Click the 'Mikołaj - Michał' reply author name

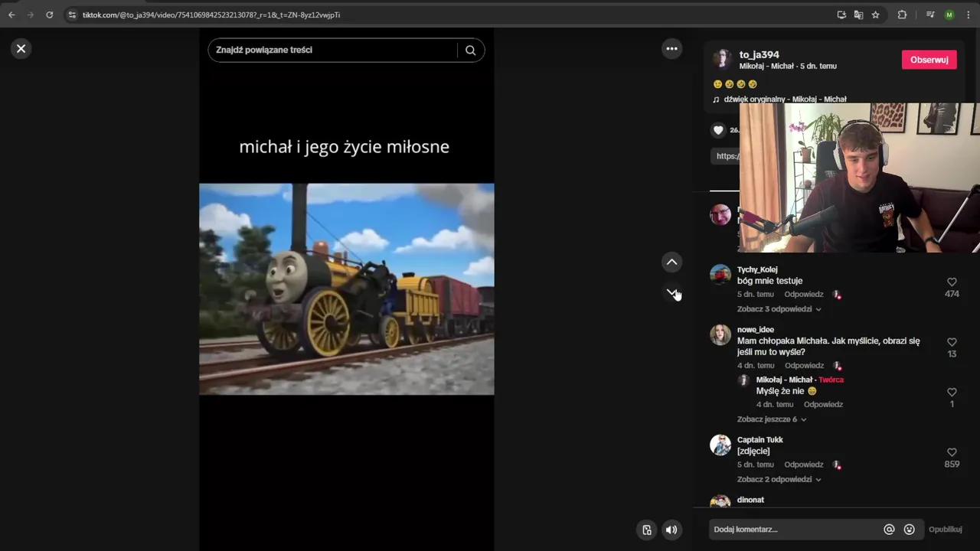click(785, 380)
